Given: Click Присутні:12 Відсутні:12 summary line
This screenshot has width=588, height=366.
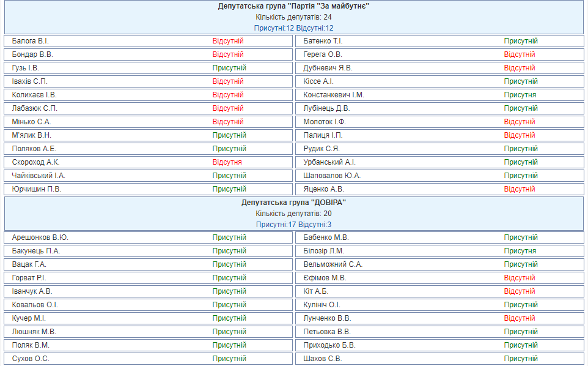Looking at the screenshot, I should (293, 28).
